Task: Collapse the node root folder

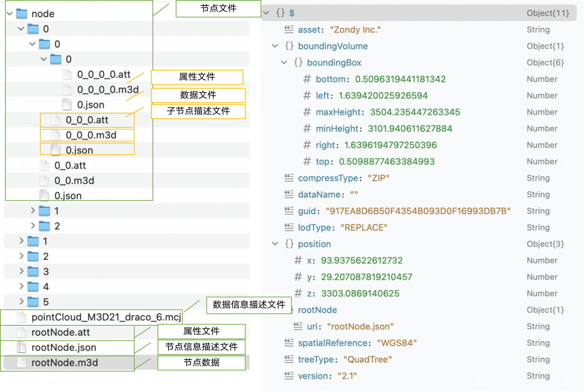Action: coord(10,14)
